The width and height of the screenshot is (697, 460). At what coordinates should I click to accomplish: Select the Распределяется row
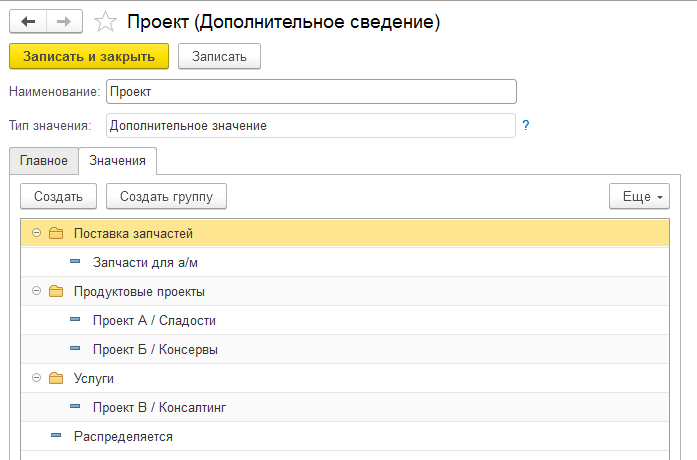click(x=345, y=436)
